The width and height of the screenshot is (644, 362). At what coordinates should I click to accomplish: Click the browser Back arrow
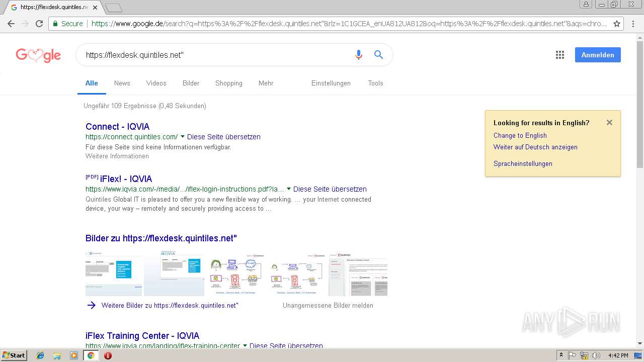click(11, 24)
